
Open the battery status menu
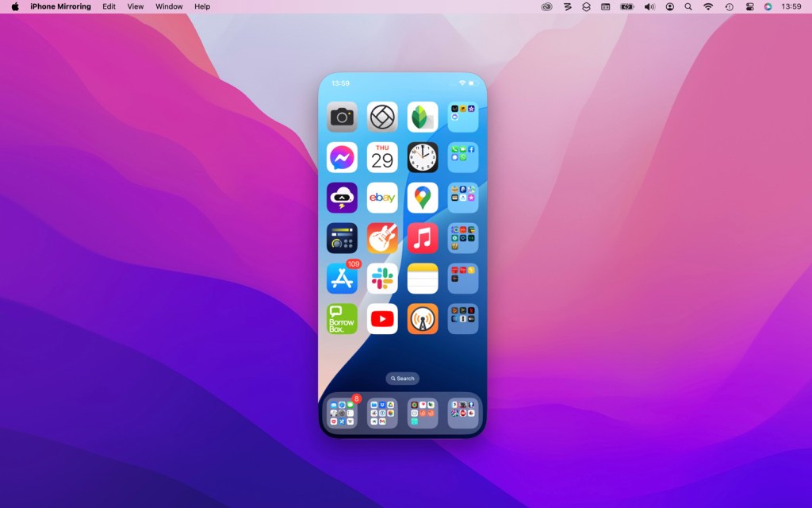627,6
